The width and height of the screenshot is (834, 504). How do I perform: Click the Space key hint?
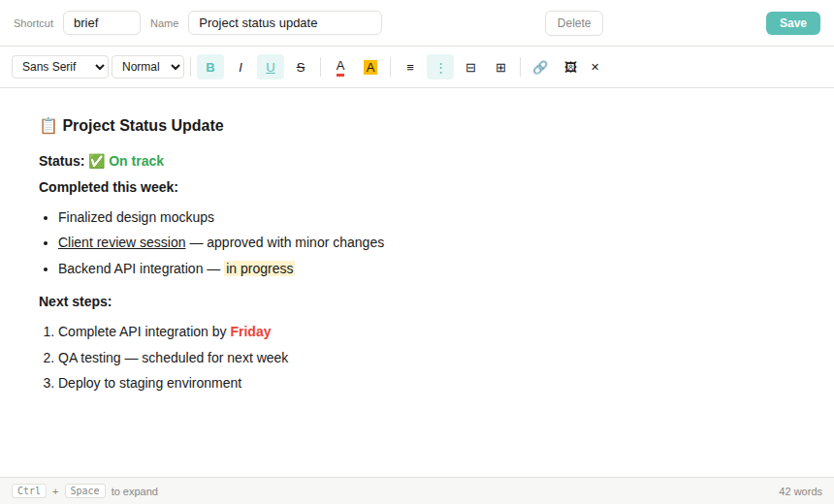tap(85, 490)
